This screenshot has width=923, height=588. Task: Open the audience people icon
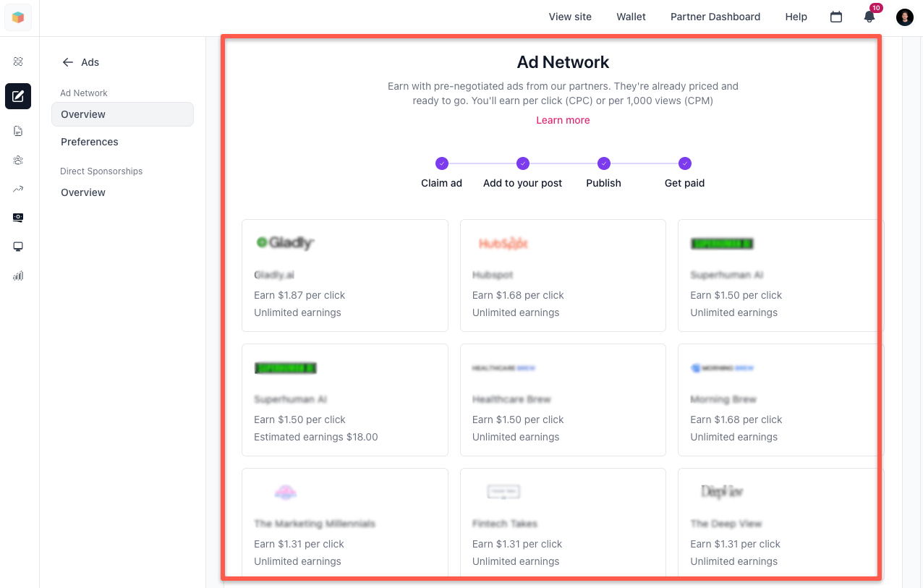click(x=17, y=160)
